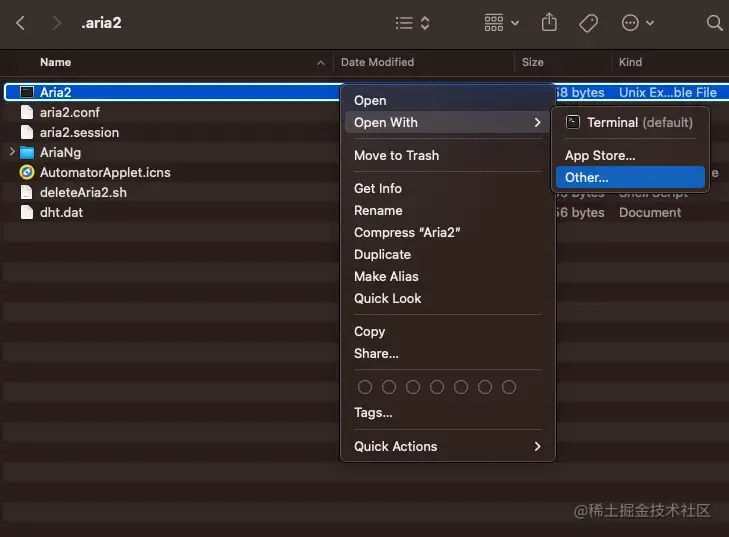The image size is (729, 537).
Task: Sort by the Name column header
Action: click(x=55, y=62)
